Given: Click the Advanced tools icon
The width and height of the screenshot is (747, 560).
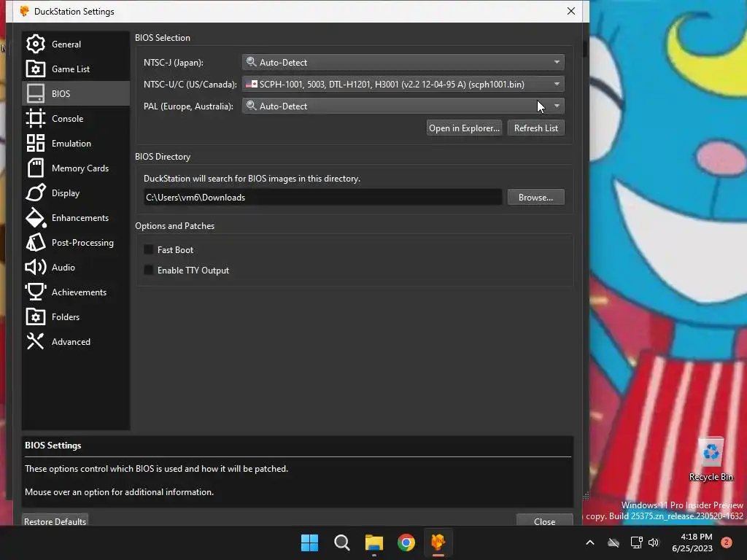Looking at the screenshot, I should (x=35, y=341).
